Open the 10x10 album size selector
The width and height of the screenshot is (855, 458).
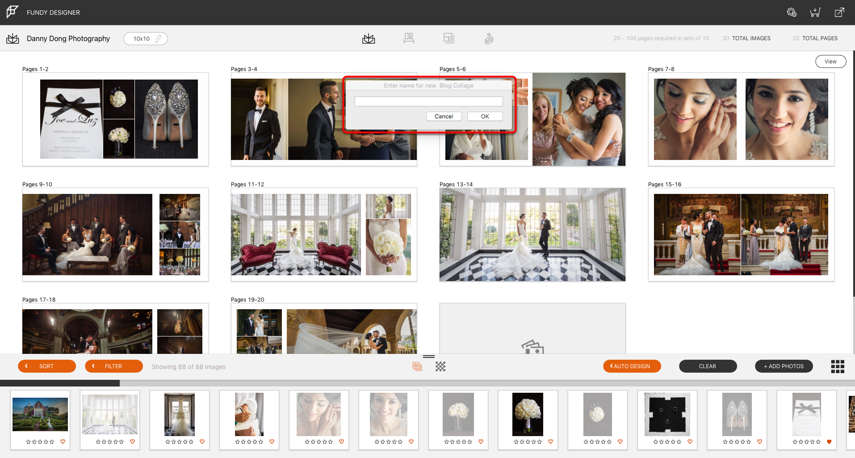point(146,39)
